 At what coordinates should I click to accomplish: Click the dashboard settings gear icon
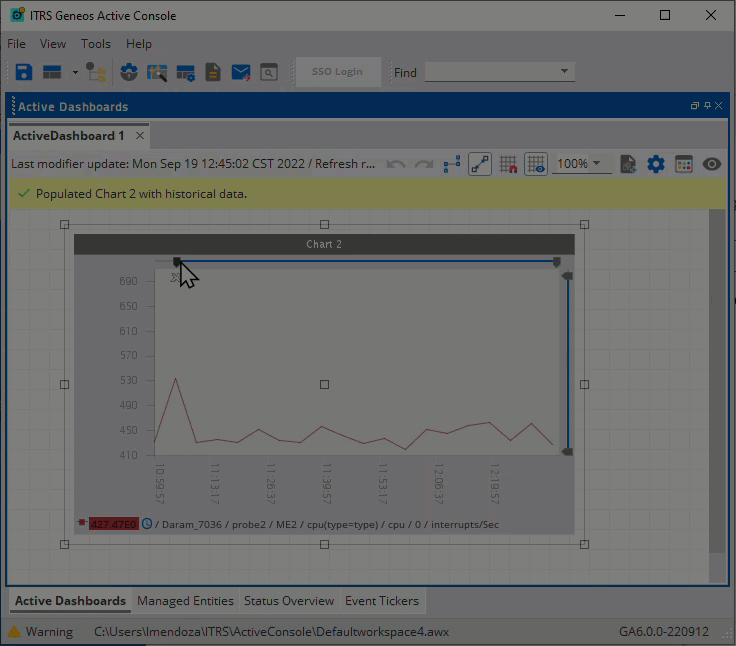(x=656, y=164)
